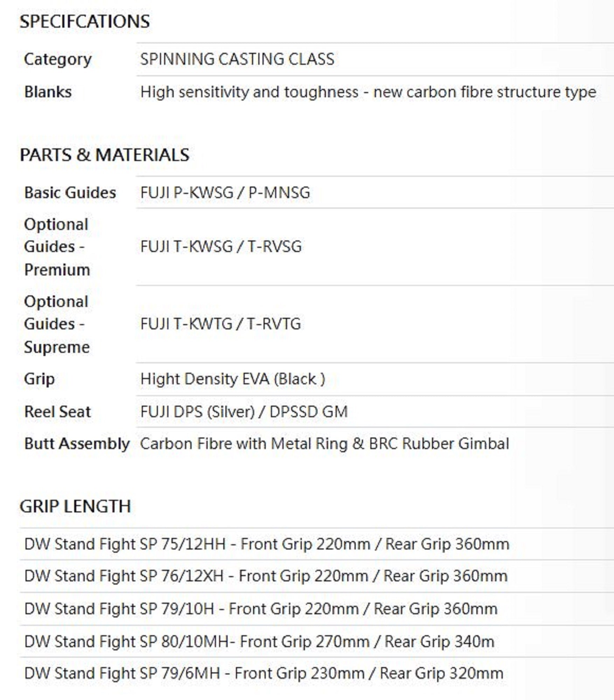This screenshot has height=700, width=614.
Task: Click the Blanks row label
Action: coord(48,92)
